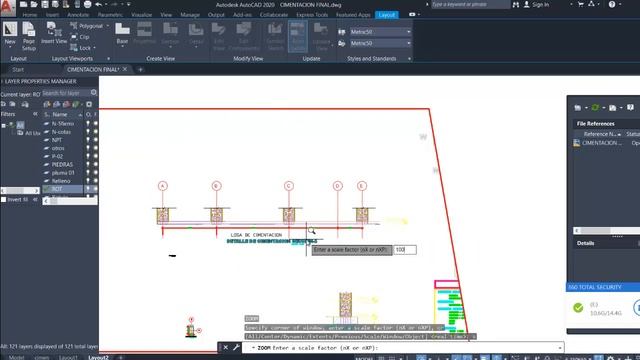Open the command line history dropdown arrow

point(560,348)
